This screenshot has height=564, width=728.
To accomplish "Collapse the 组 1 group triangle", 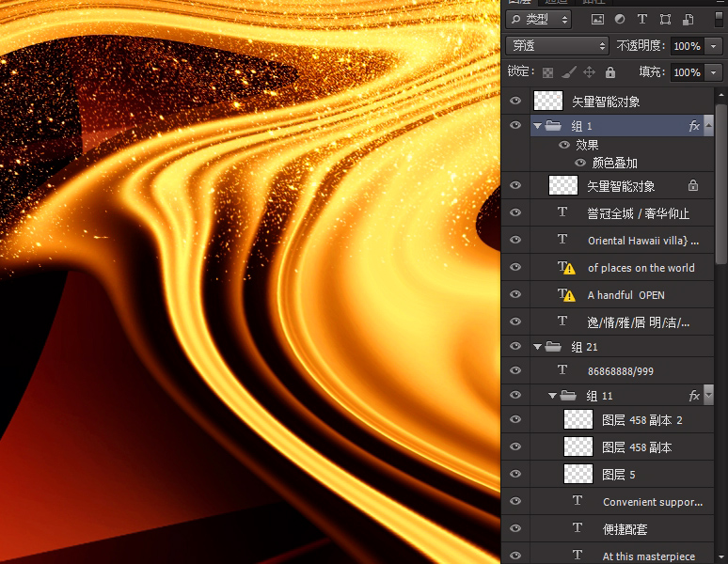I will pos(537,126).
